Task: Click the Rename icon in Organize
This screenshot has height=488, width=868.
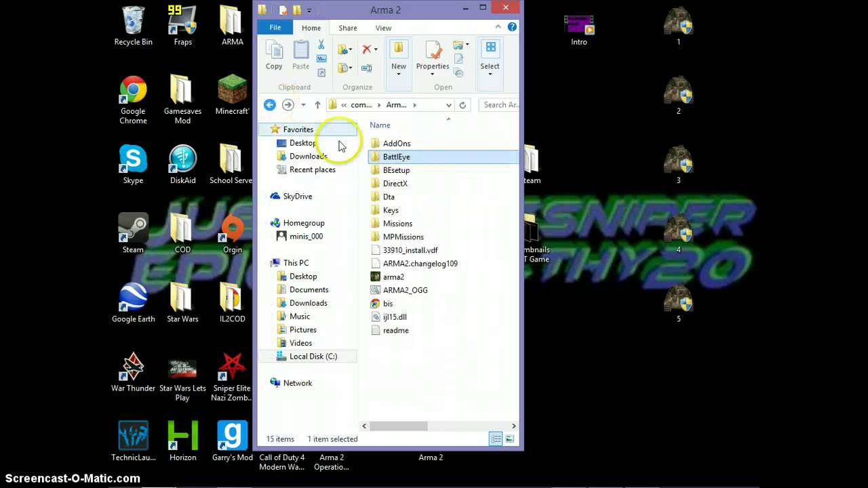Action: point(366,68)
